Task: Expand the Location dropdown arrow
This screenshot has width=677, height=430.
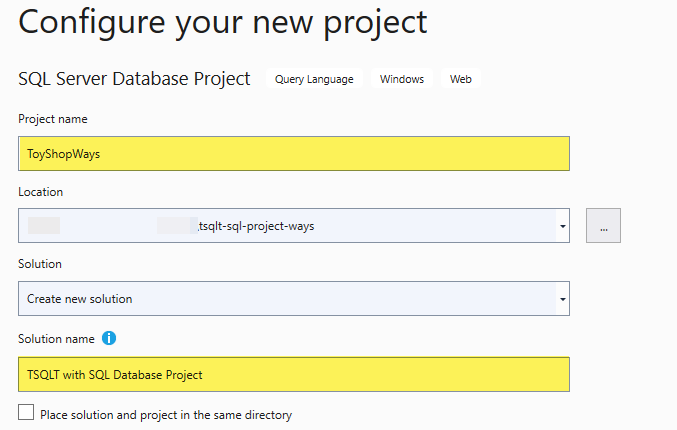Action: (x=564, y=226)
